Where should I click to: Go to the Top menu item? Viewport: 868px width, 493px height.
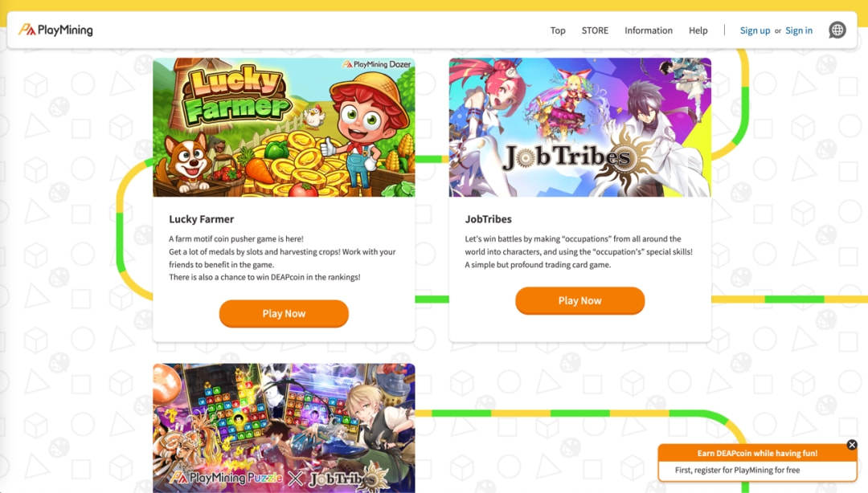point(558,31)
